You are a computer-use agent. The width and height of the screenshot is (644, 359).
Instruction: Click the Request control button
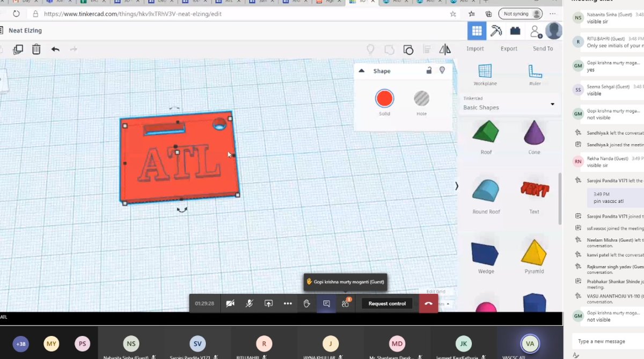pos(387,304)
